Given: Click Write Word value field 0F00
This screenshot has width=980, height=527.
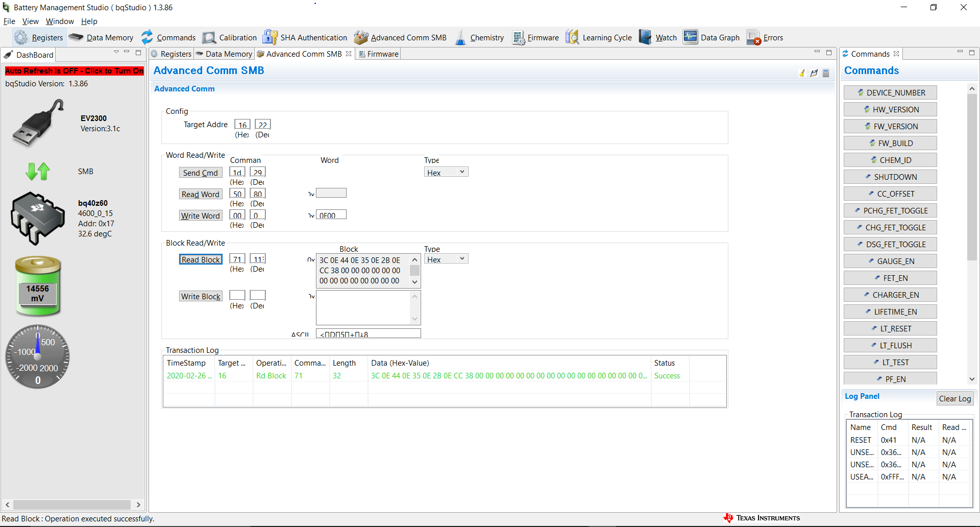Looking at the screenshot, I should [x=331, y=215].
